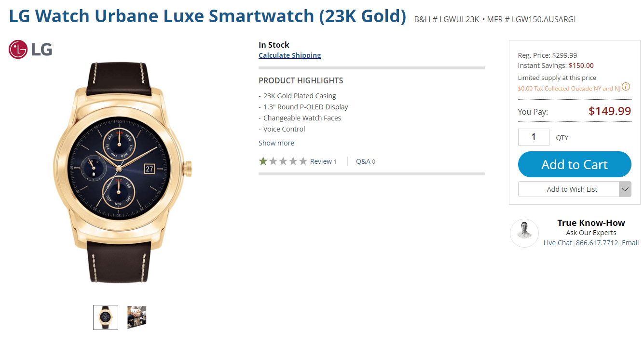Click the 866.617.7712 phone number link

(597, 243)
